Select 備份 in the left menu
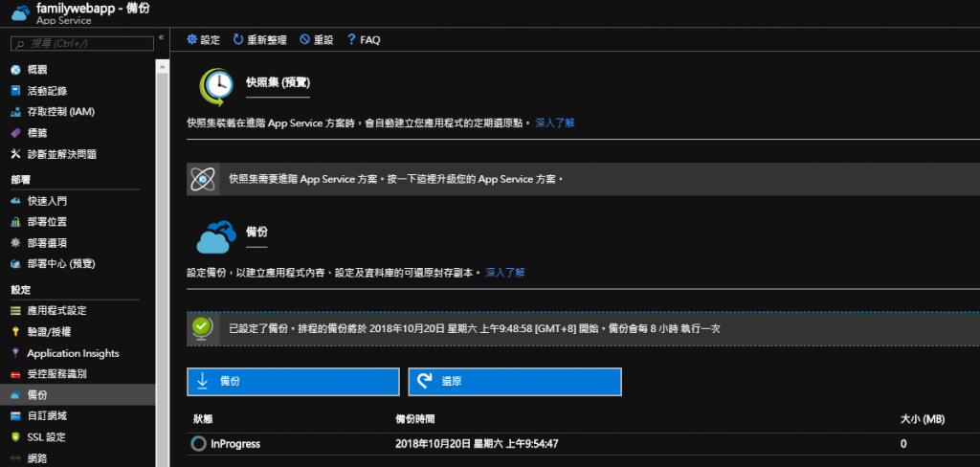 coord(78,395)
